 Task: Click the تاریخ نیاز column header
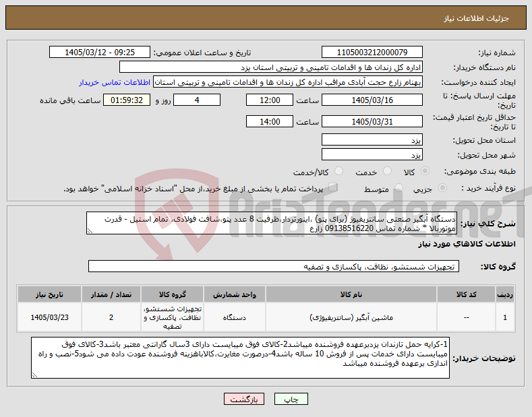[x=49, y=294]
